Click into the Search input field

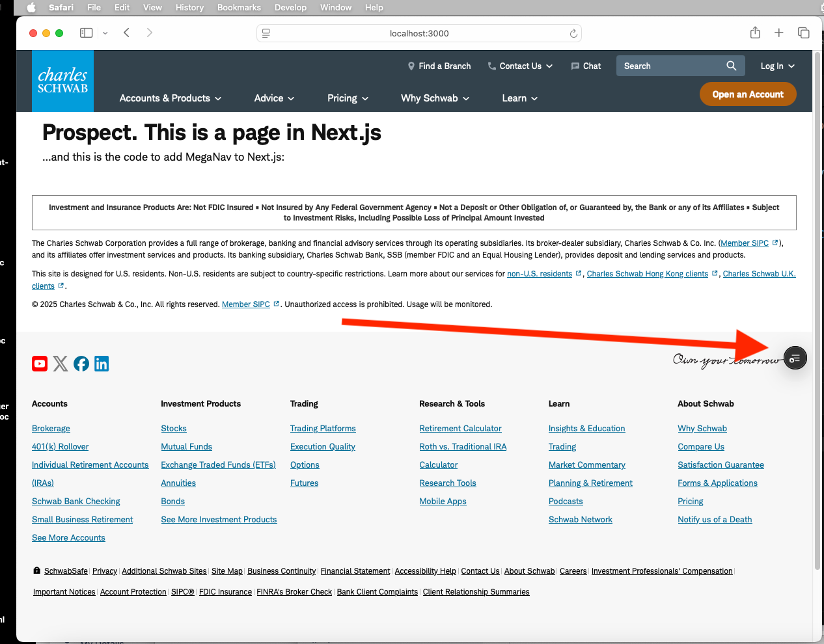tap(670, 66)
